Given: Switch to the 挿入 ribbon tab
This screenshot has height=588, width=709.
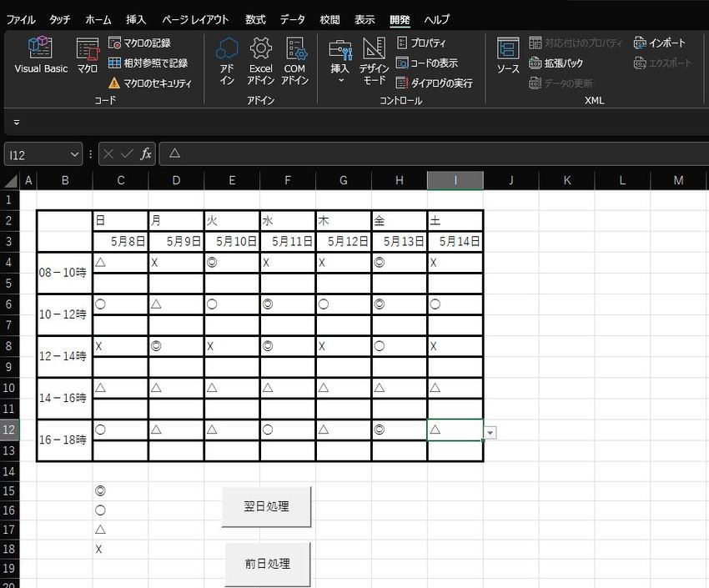Looking at the screenshot, I should [136, 19].
